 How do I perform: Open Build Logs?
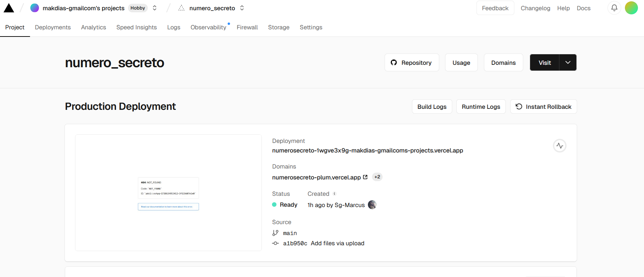(x=432, y=106)
